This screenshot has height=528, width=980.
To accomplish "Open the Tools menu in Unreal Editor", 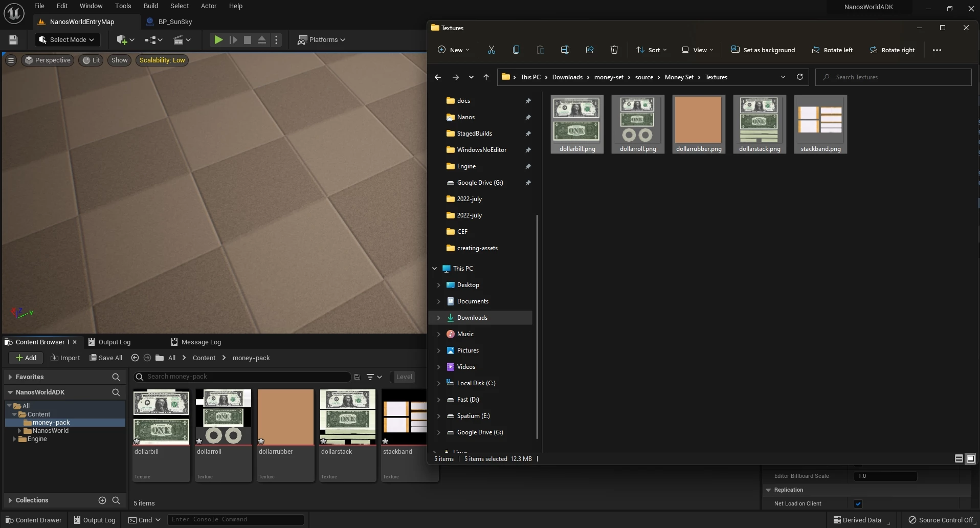I will (123, 6).
